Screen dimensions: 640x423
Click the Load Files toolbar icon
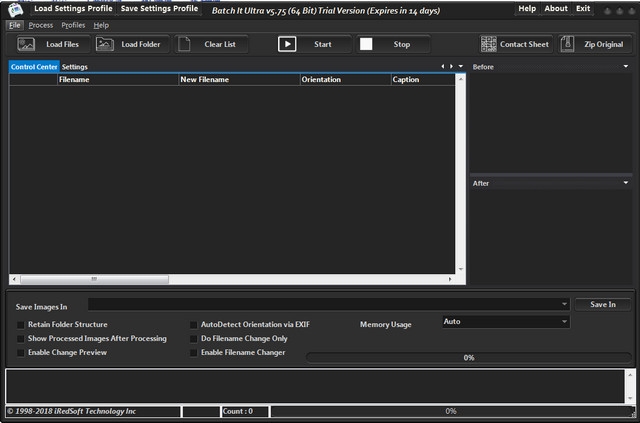click(x=27, y=44)
